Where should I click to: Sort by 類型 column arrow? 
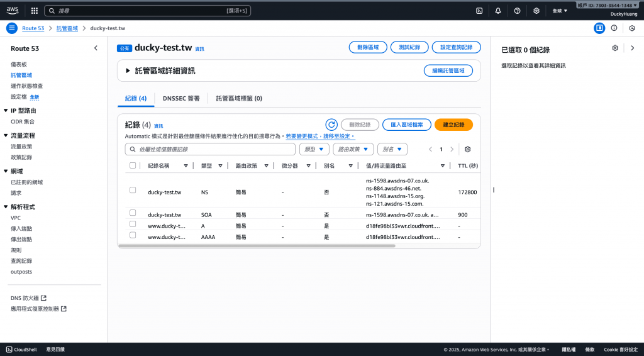[x=220, y=166]
